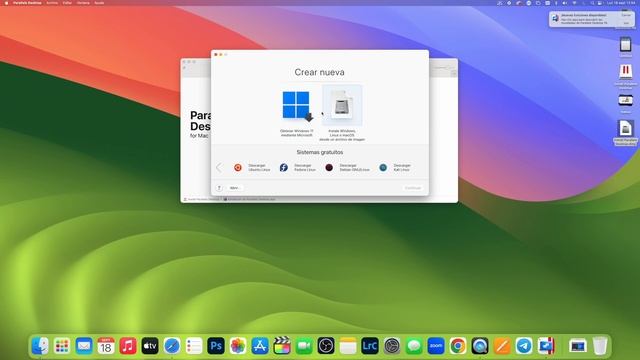
Task: Open Finder from the Dock
Action: (40, 346)
